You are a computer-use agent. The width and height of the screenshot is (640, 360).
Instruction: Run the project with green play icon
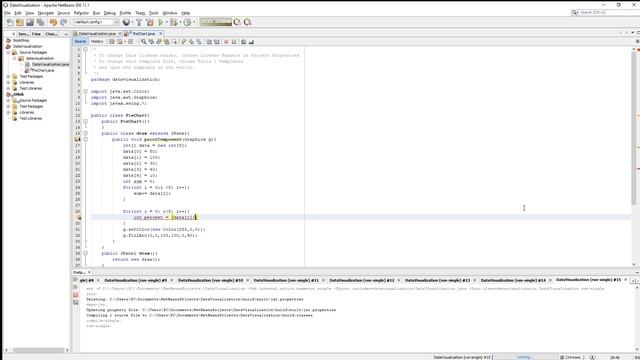tap(161, 22)
